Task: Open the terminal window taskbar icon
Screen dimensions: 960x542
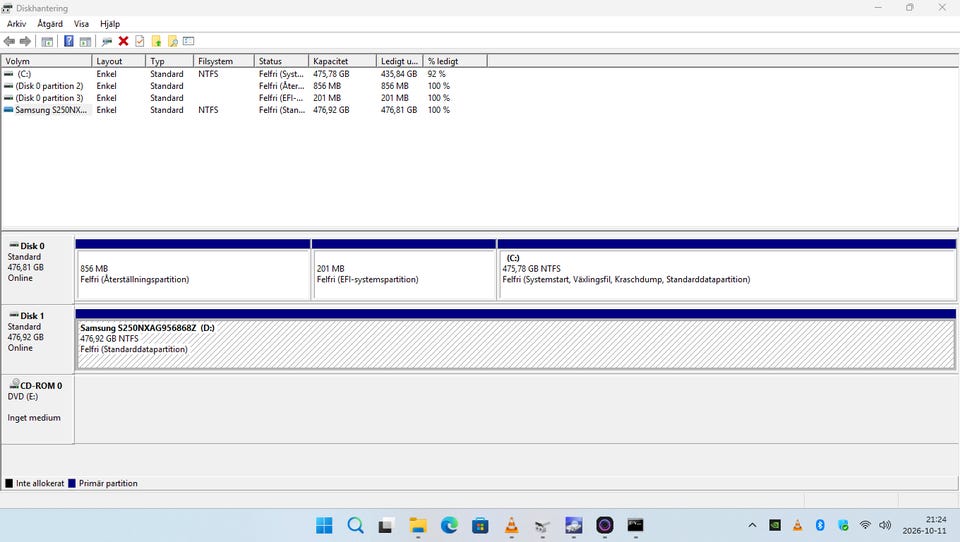Action: (x=636, y=525)
